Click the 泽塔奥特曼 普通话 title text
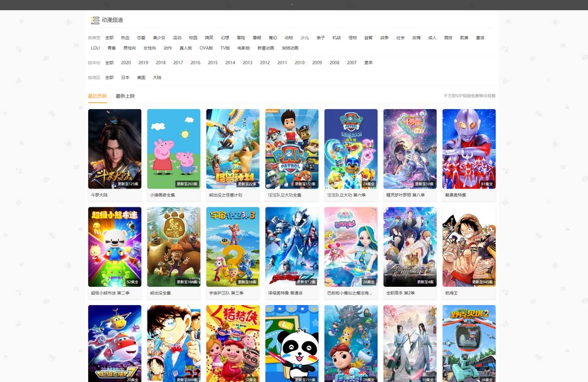588x382 pixels. coord(285,293)
